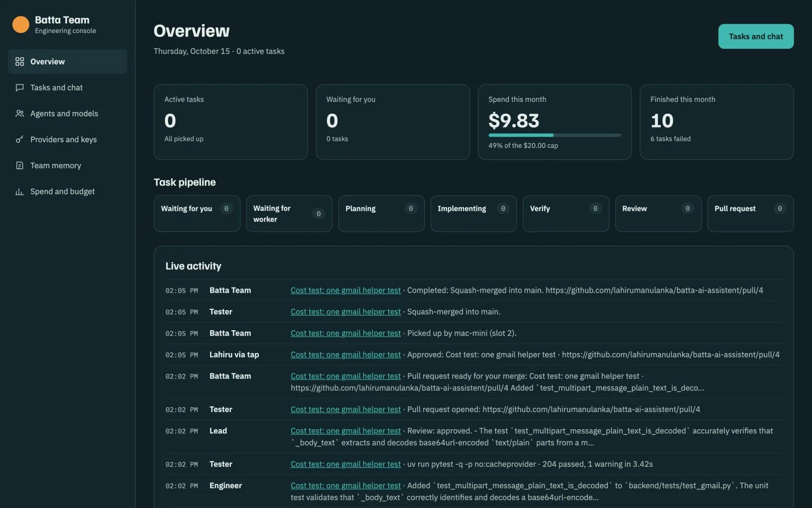Image resolution: width=812 pixels, height=508 pixels.
Task: Click the Planning stage count badge
Action: click(411, 209)
